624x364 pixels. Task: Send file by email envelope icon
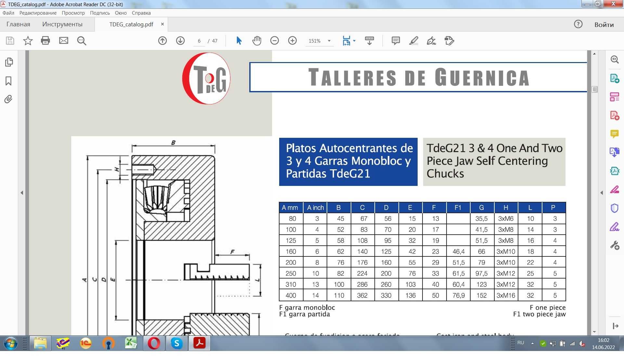64,41
